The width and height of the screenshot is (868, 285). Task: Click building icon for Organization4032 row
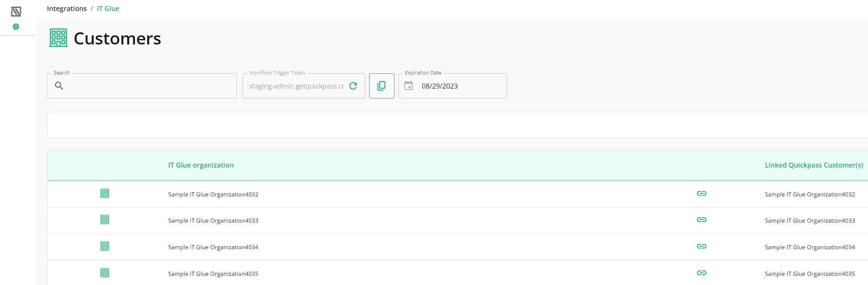[105, 193]
